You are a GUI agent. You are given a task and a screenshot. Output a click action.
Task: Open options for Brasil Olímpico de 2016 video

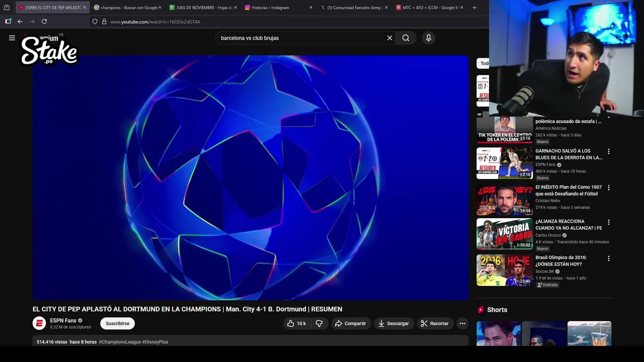pos(608,258)
